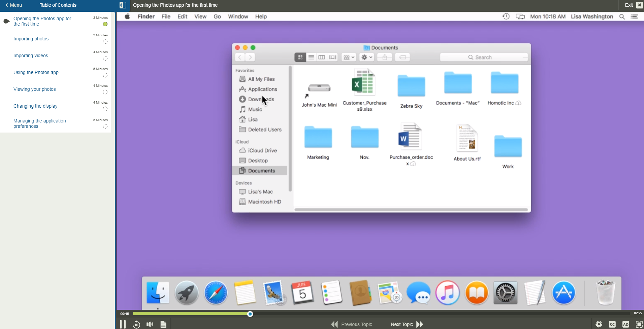Toggle closed captions on the player
Screen dimensions: 644x329
coord(612,324)
